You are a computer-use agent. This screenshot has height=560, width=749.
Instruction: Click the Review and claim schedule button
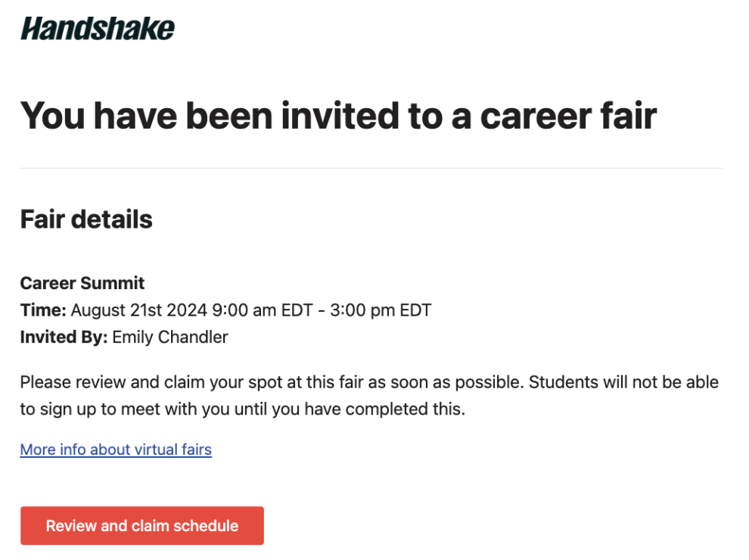click(142, 526)
